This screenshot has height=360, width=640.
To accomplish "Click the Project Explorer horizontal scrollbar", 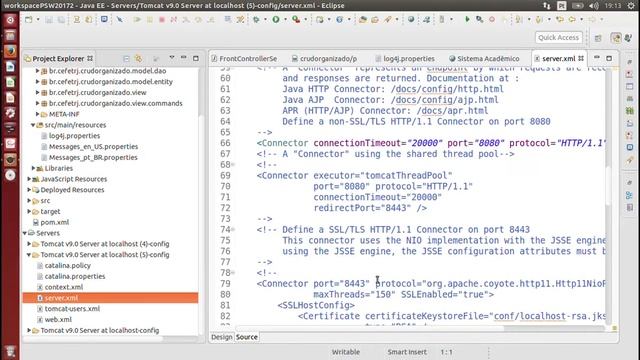I will click(x=94, y=338).
